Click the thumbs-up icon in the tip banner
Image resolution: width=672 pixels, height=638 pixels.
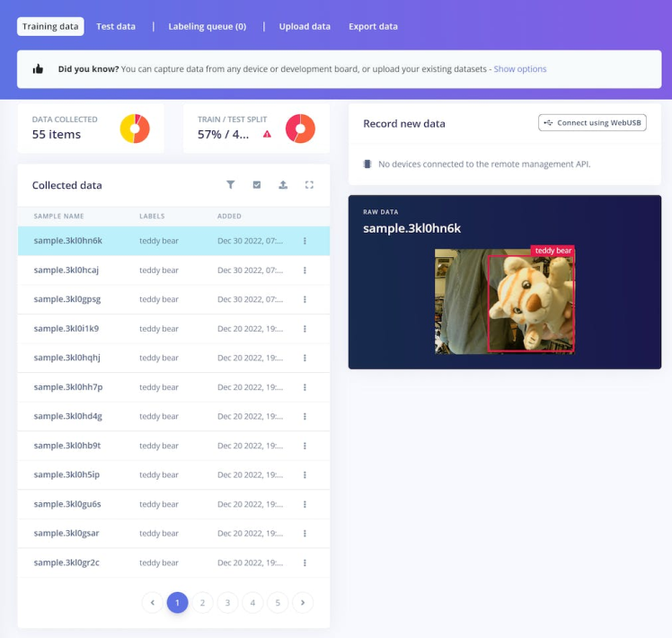pyautogui.click(x=38, y=69)
